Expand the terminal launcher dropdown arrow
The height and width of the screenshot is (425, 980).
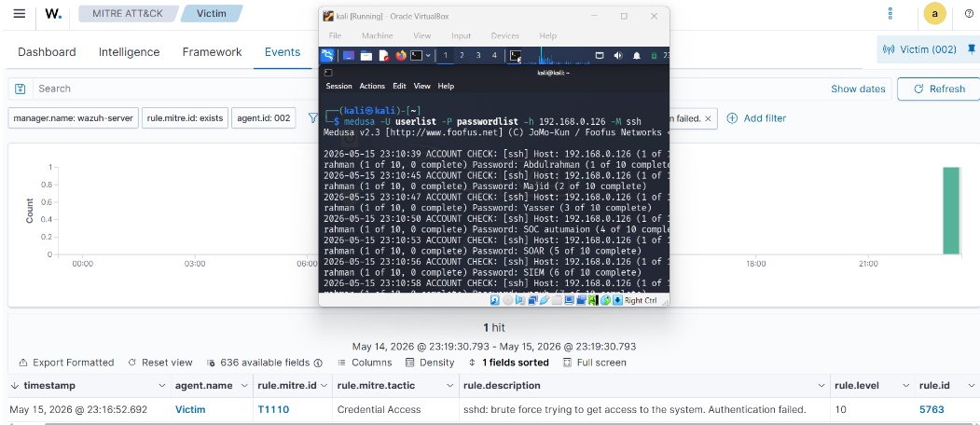428,56
